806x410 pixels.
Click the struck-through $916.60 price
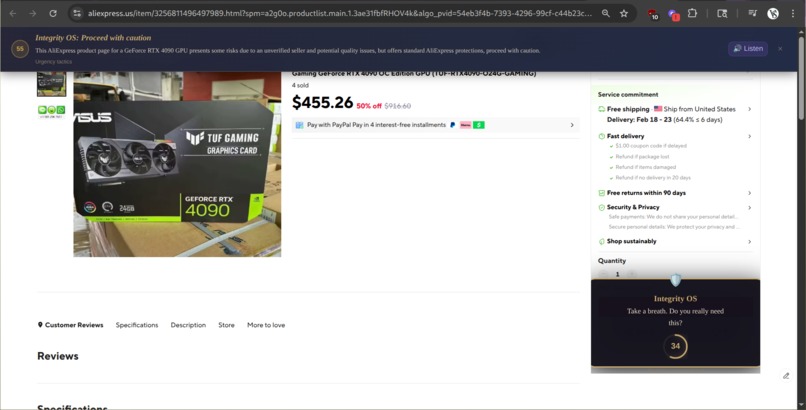point(398,106)
